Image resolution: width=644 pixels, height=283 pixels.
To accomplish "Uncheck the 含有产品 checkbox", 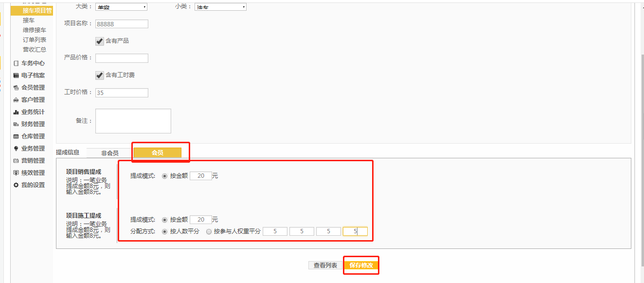I will click(100, 41).
